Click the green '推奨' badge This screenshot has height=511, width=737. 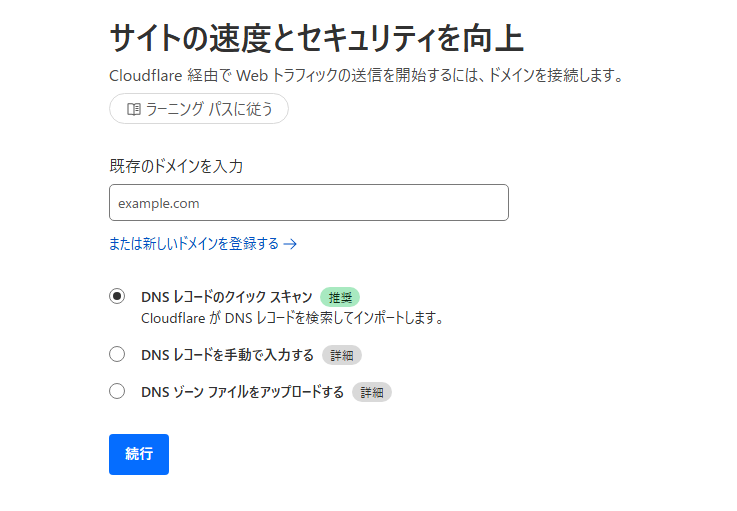coord(340,297)
